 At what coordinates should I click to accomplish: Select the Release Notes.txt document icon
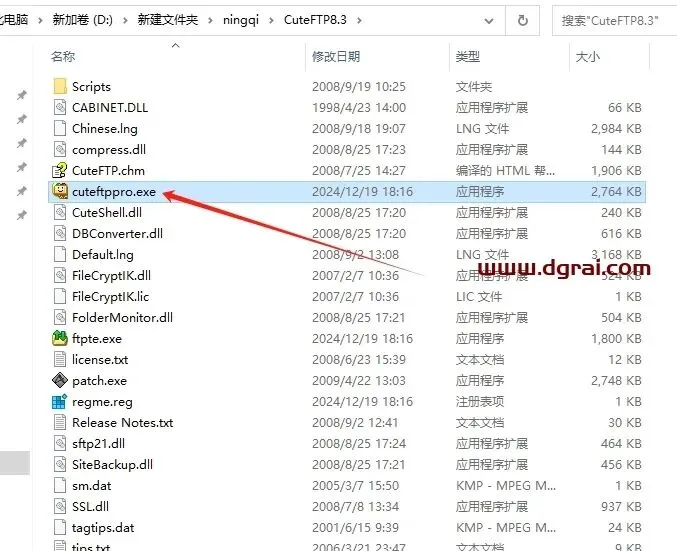tap(60, 422)
